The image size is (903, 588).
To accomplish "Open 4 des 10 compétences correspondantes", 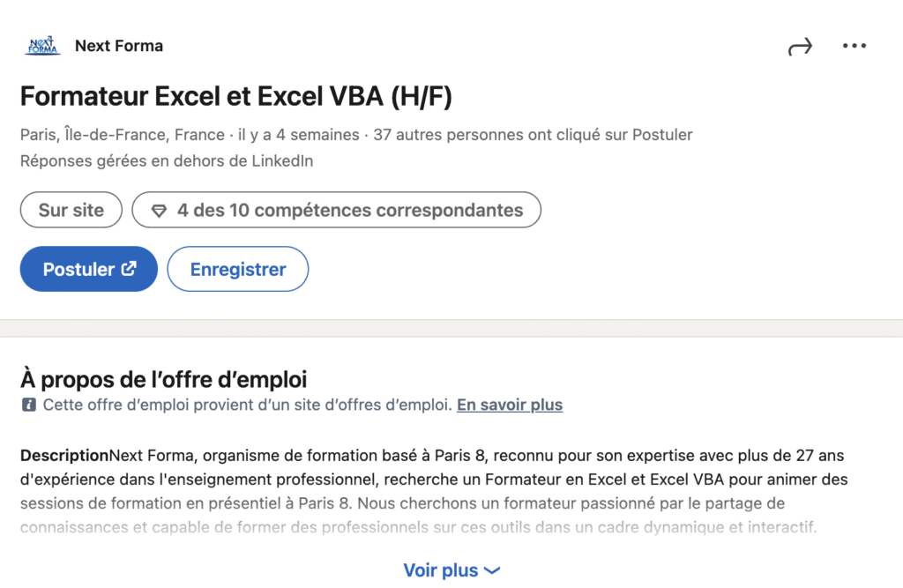I will 336,210.
